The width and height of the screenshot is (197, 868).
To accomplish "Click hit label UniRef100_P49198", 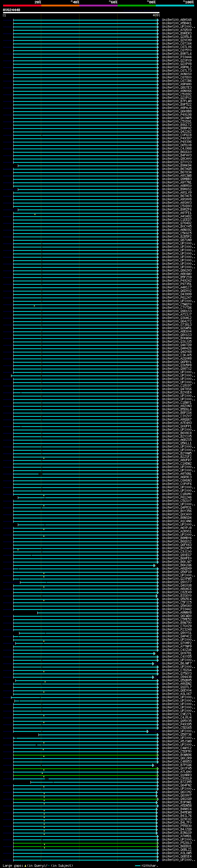I will pyautogui.click(x=177, y=115).
